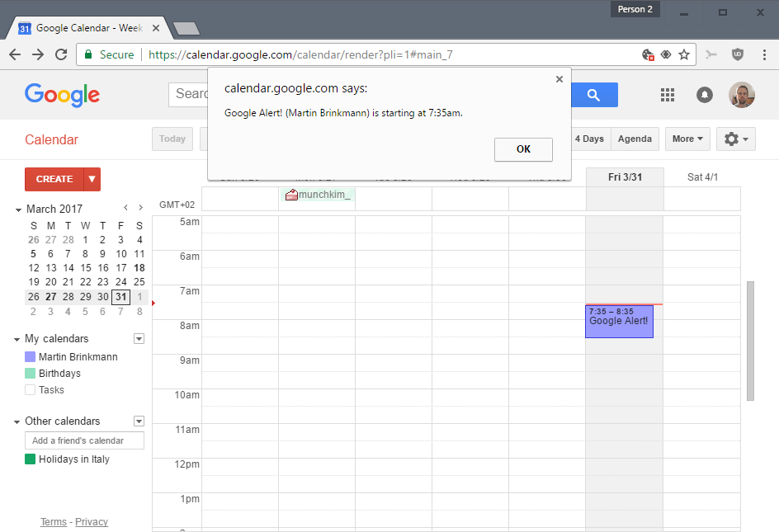Select April 1 in the mini calendar
Viewport: 779px width, 532px height.
(x=139, y=297)
